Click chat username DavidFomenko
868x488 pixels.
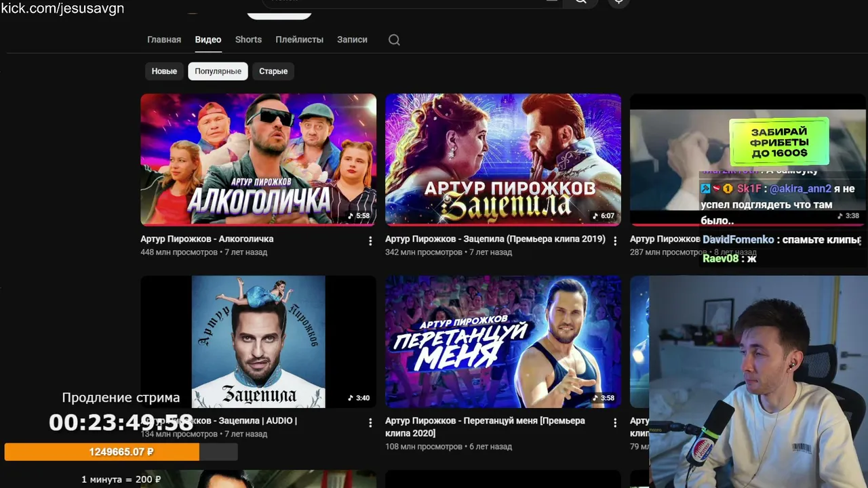[738, 239]
